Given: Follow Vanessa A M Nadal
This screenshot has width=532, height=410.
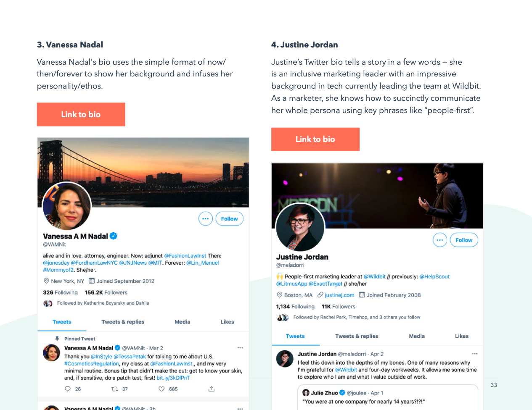Looking at the screenshot, I should click(x=229, y=218).
